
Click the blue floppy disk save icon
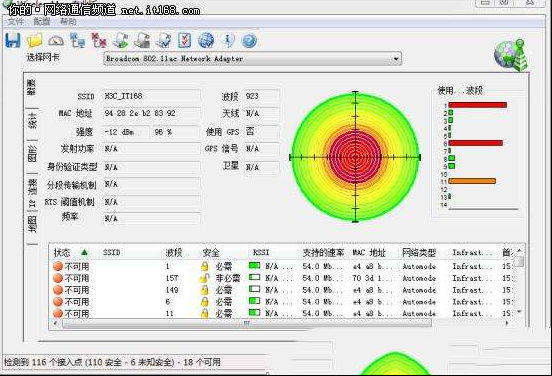point(13,40)
